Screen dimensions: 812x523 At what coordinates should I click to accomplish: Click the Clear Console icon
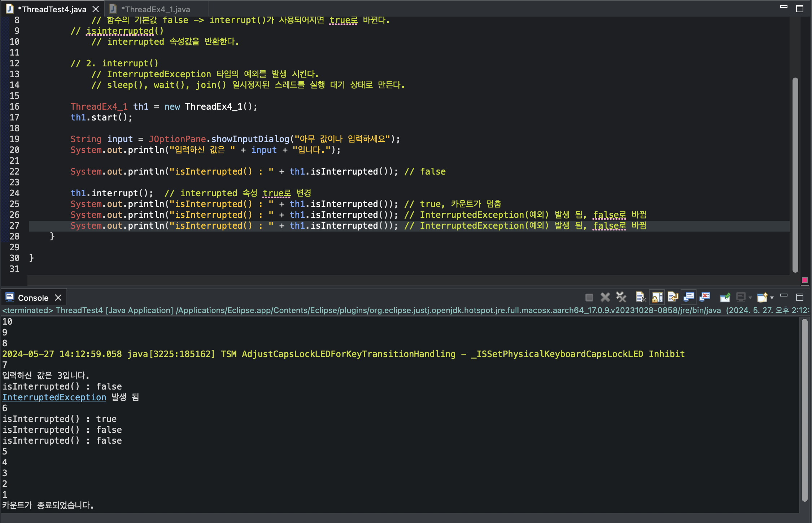click(x=640, y=297)
